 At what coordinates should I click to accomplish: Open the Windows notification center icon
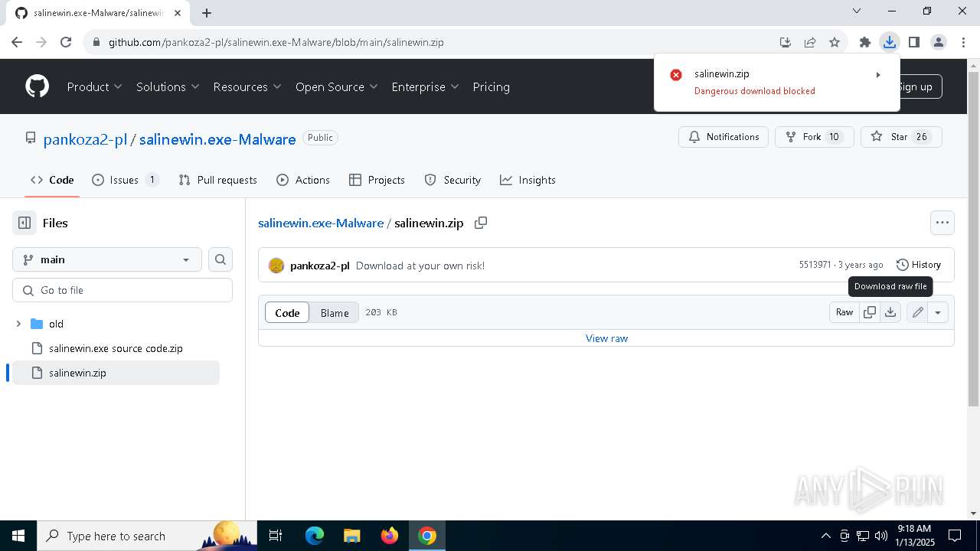[x=955, y=536]
